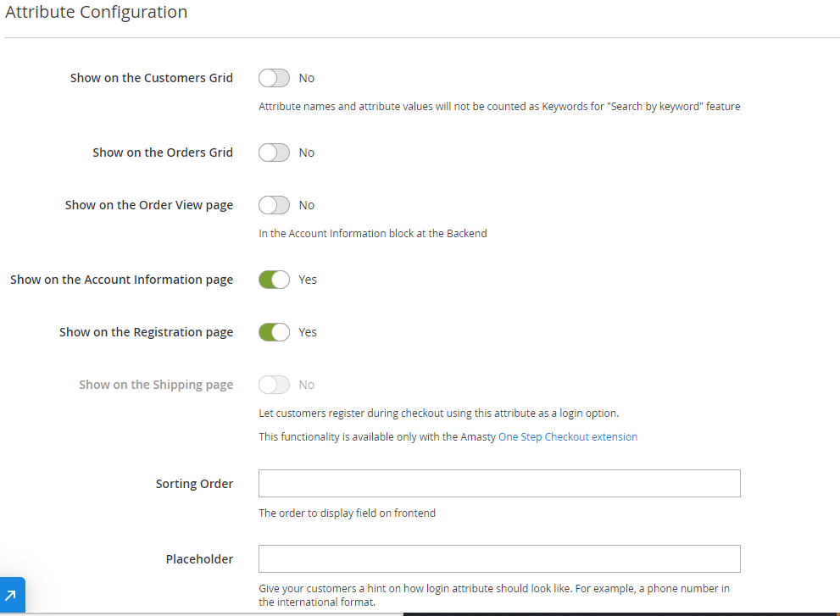Click the Attribute Configuration section heading
This screenshot has height=616, width=840.
[x=97, y=13]
